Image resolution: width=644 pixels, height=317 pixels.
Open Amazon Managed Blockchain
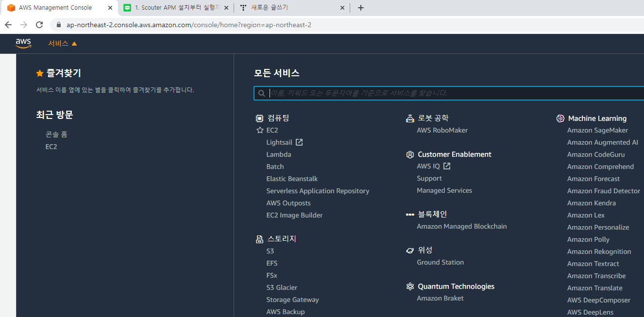tap(461, 226)
